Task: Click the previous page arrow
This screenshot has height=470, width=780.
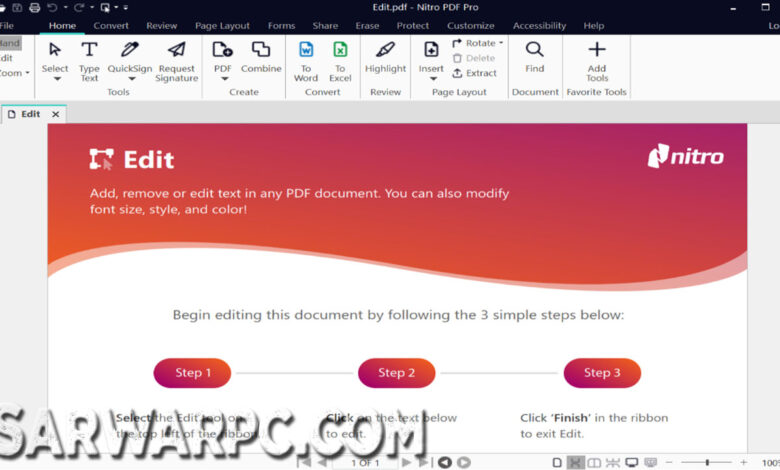Action: (x=322, y=463)
